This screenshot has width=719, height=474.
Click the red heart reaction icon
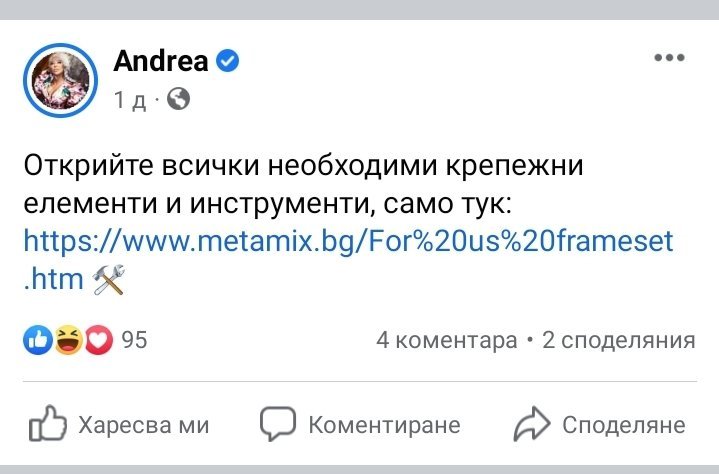pos(97,341)
